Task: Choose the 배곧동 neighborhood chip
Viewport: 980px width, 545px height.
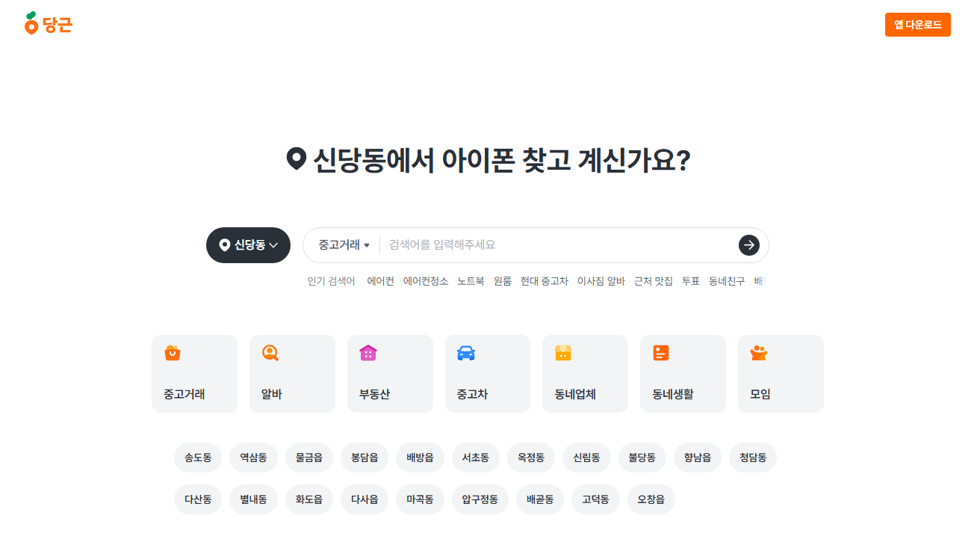Action: click(540, 499)
